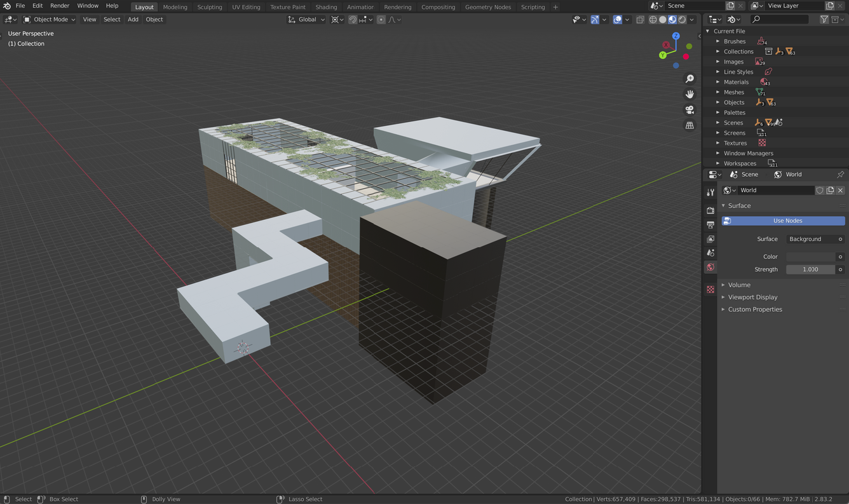
Task: Open the Add menu in viewport header
Action: pyautogui.click(x=133, y=20)
